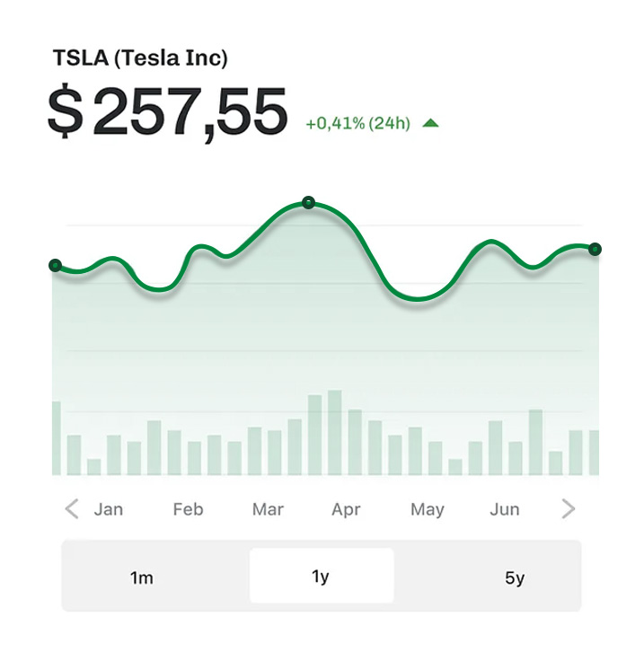
Task: Click the $257,55 price value
Action: click(x=167, y=112)
